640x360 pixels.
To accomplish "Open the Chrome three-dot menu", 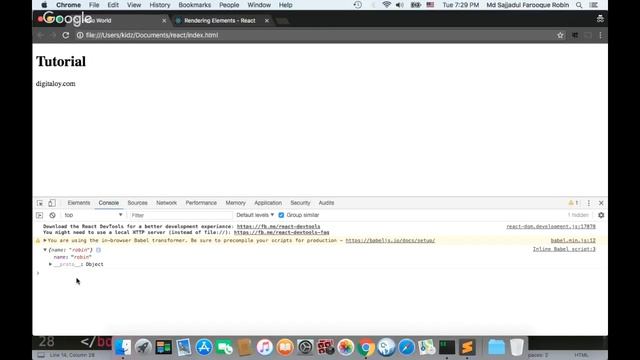I will point(600,36).
